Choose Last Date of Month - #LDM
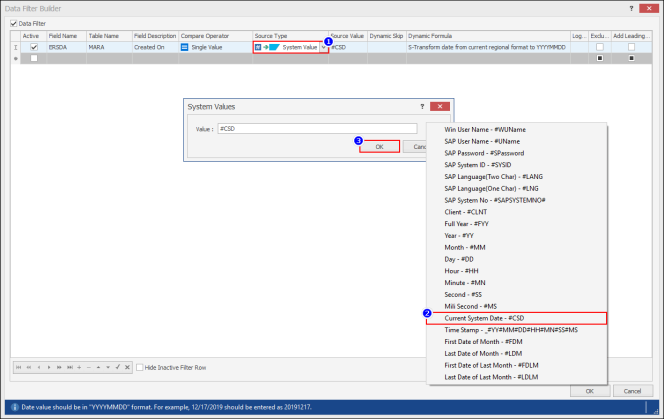This screenshot has height=419, width=664. tap(516, 353)
